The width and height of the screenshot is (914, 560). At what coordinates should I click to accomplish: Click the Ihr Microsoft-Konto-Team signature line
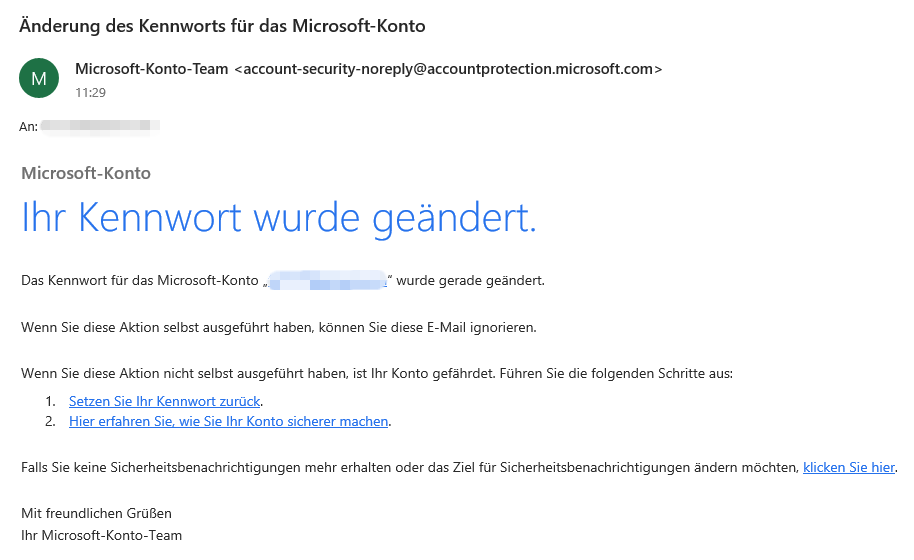tap(101, 536)
